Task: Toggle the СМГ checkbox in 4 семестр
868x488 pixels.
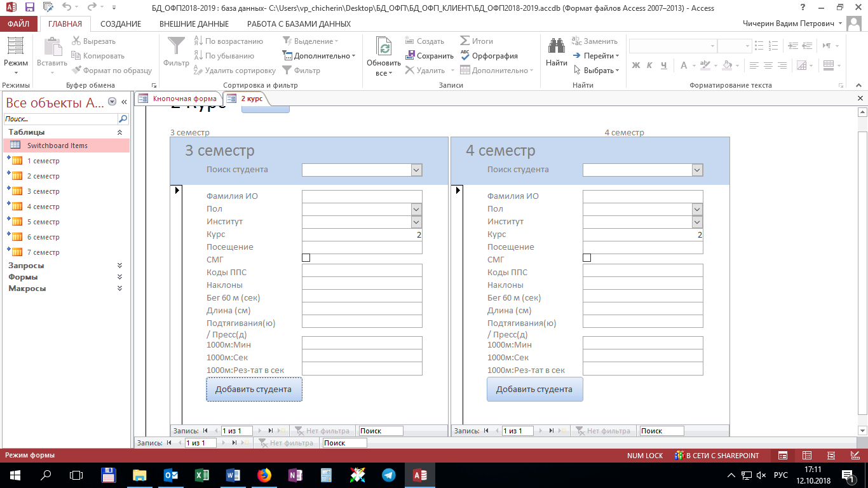Action: tap(587, 258)
